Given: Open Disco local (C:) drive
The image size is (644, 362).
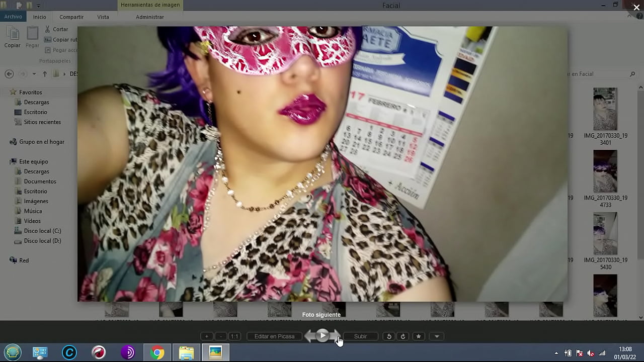Looking at the screenshot, I should pos(42,231).
